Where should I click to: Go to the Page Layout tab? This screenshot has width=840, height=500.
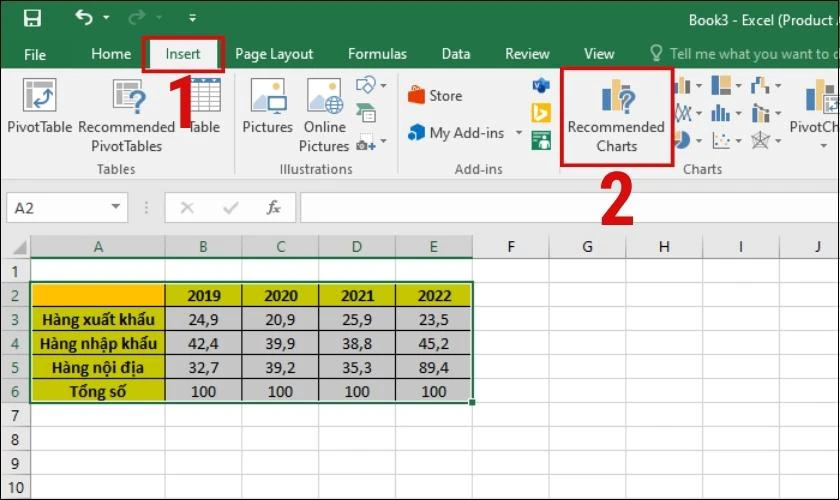pos(274,54)
